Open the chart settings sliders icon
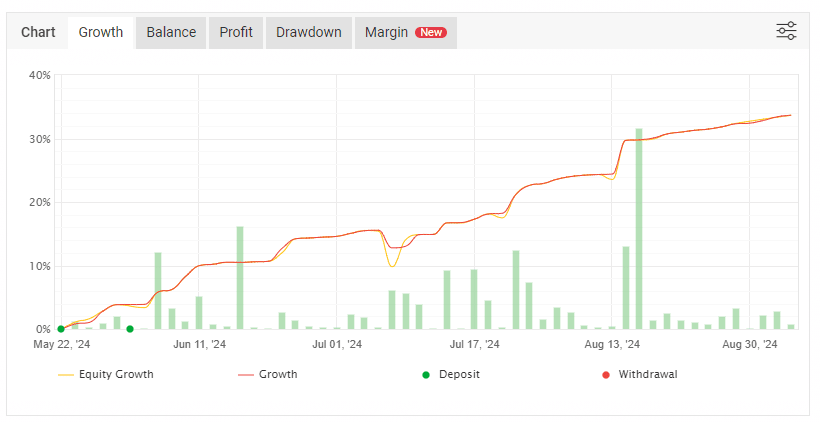 click(x=786, y=31)
